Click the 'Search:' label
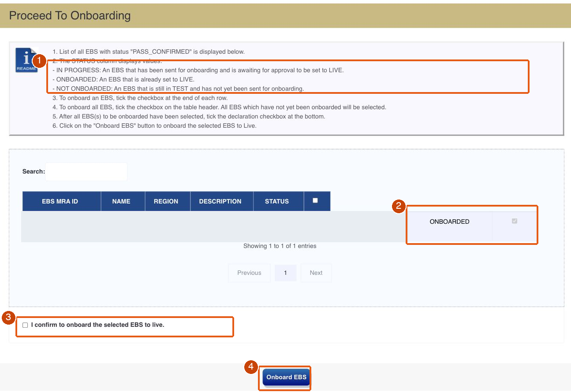The width and height of the screenshot is (571, 392). click(x=34, y=171)
